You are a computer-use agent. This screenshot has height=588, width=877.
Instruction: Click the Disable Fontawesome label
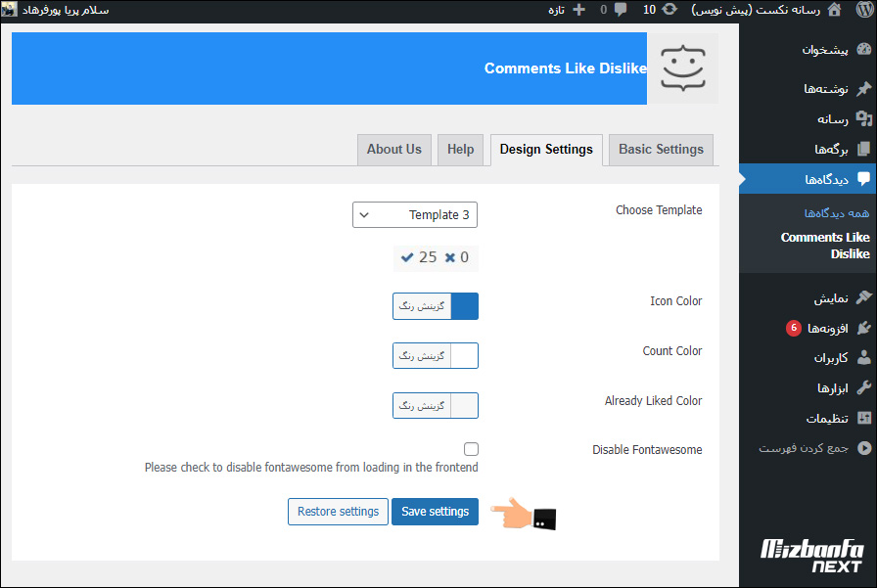[647, 449]
